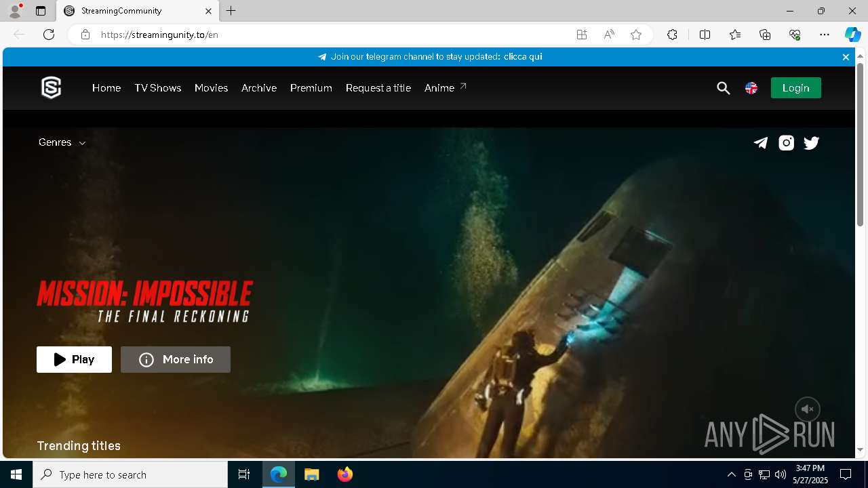Open Request a title page
The height and width of the screenshot is (488, 868).
tap(378, 88)
